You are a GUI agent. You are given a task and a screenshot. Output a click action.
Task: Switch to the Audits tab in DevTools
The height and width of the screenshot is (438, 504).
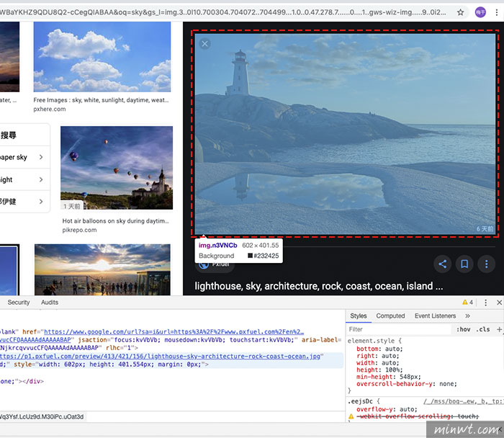(50, 303)
